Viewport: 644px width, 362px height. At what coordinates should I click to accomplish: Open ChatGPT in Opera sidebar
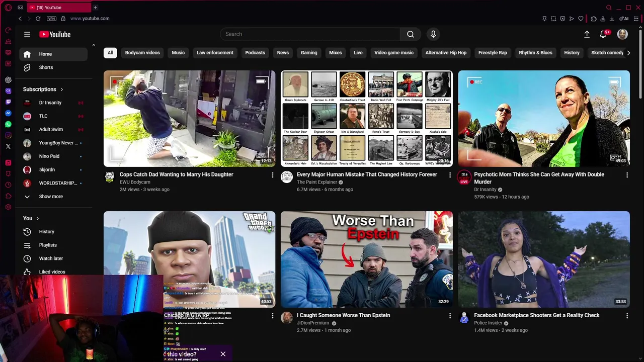8,80
